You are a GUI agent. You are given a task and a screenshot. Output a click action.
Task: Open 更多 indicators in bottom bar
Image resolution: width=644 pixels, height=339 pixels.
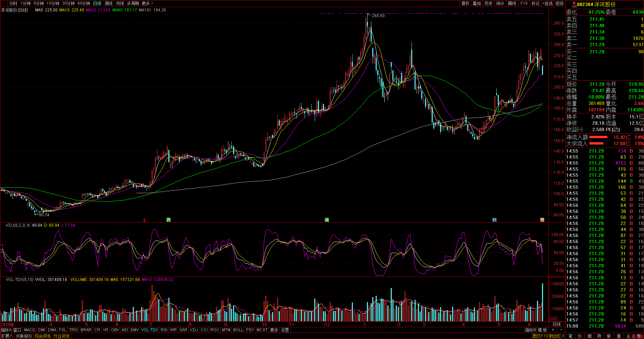[x=274, y=330]
